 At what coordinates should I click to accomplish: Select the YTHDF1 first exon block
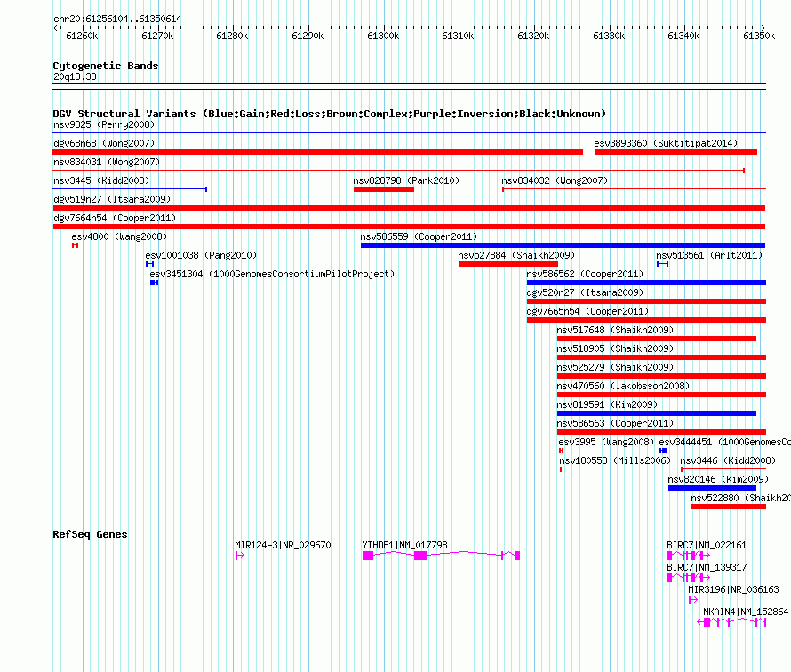point(368,556)
